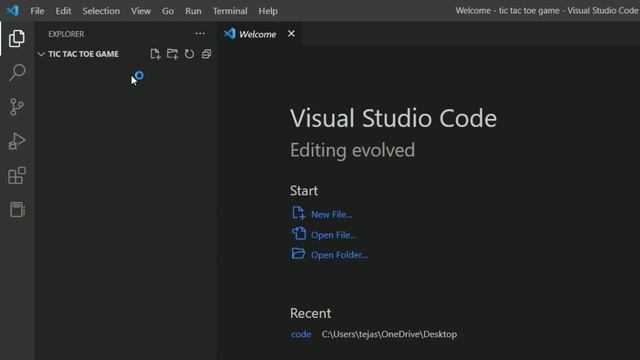Open the Explorer view in activity bar
This screenshot has width=640, height=360.
(x=17, y=38)
